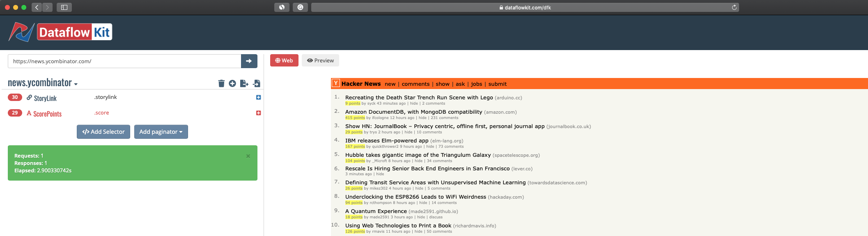The image size is (868, 236).
Task: Click the file import icon
Action: (x=257, y=83)
